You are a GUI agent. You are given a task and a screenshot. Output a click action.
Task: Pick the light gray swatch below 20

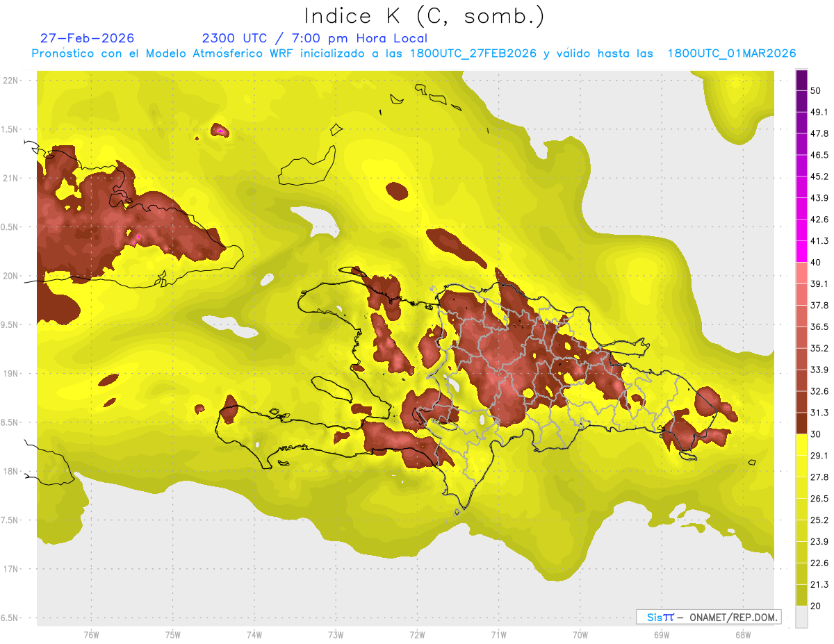coord(801,616)
